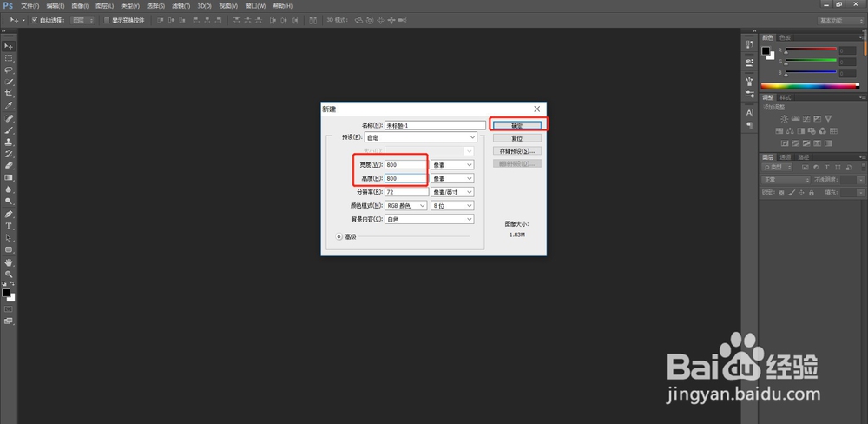Viewport: 868px width, 424px height.
Task: Expand the 高级 advanced section
Action: tap(339, 236)
